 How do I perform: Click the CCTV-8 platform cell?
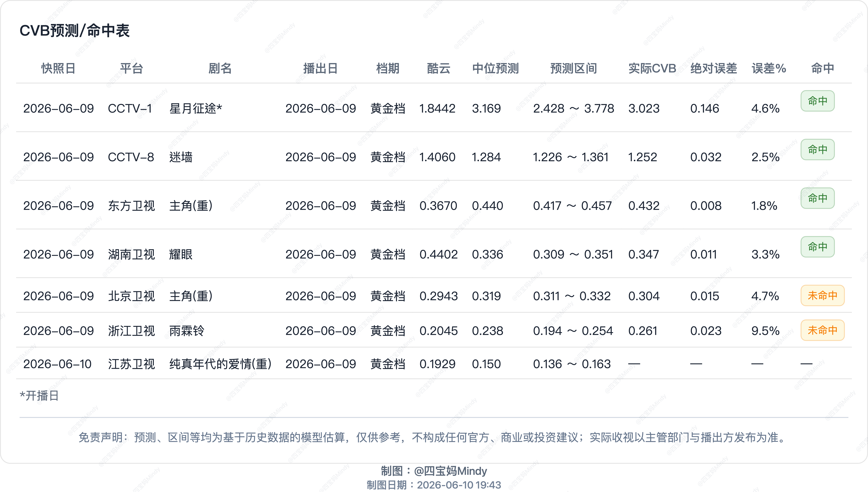131,157
